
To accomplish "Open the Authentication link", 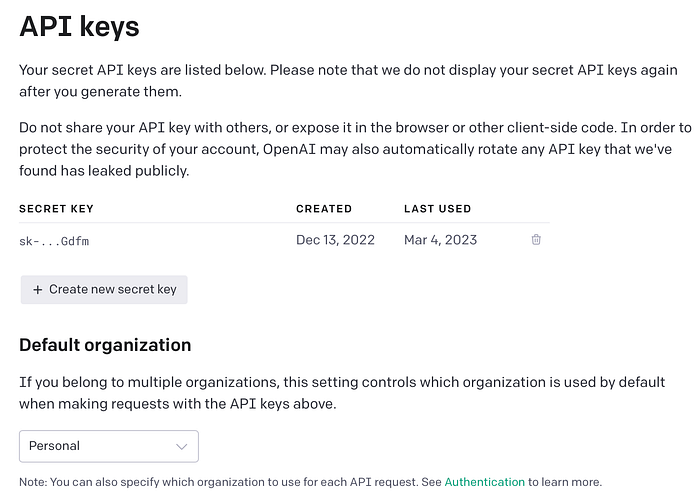I will coord(484,482).
